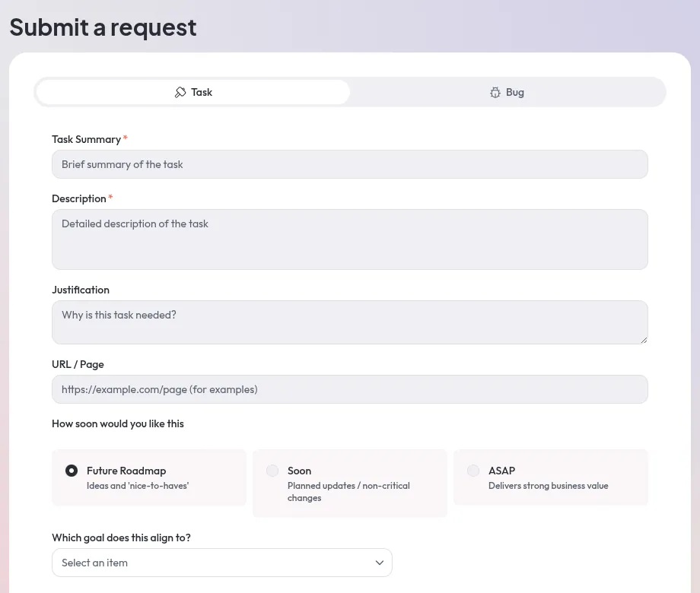Click the 'URL / Page' label
Viewport: 700px width, 593px height.
pos(78,364)
